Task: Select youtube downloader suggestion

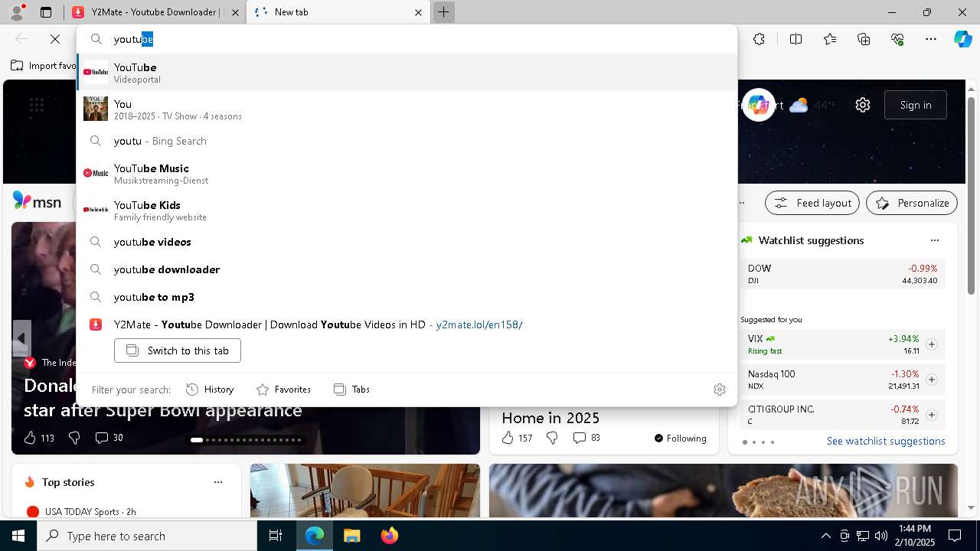Action: click(407, 269)
